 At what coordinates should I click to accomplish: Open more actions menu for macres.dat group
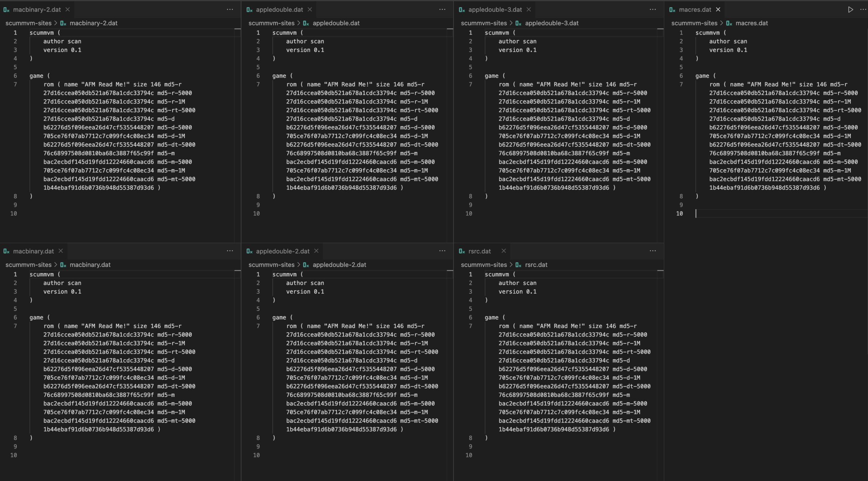863,9
